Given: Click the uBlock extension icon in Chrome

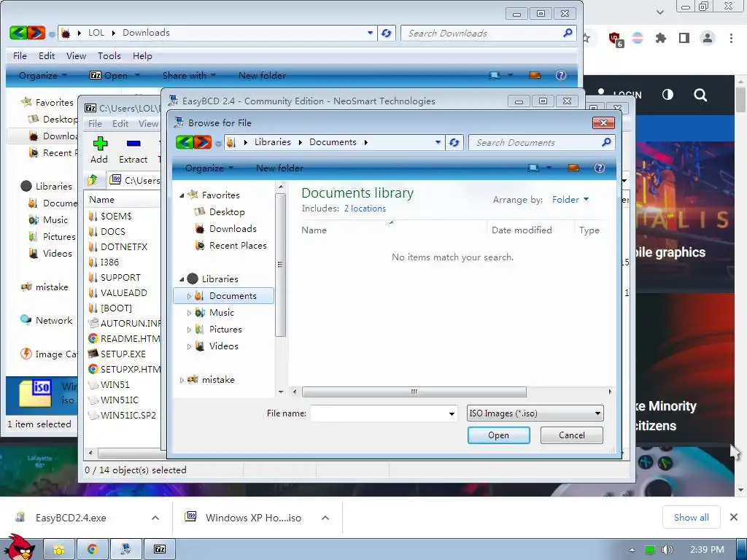Looking at the screenshot, I should pos(616,39).
